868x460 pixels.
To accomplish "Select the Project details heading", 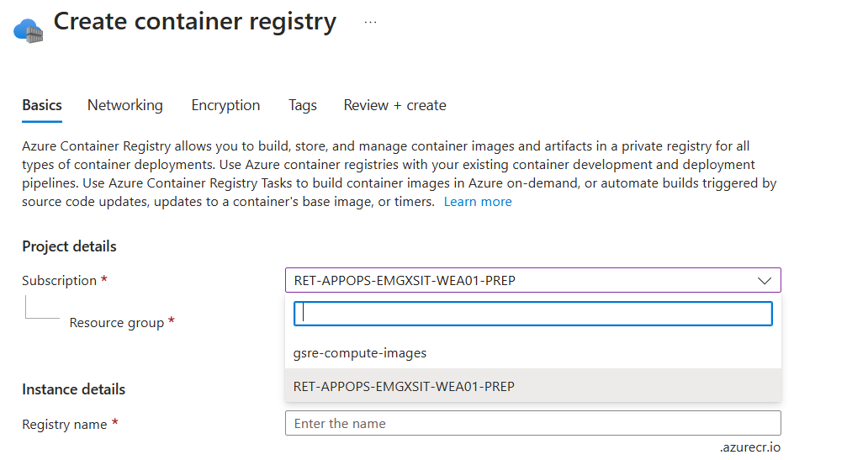I will coord(69,246).
